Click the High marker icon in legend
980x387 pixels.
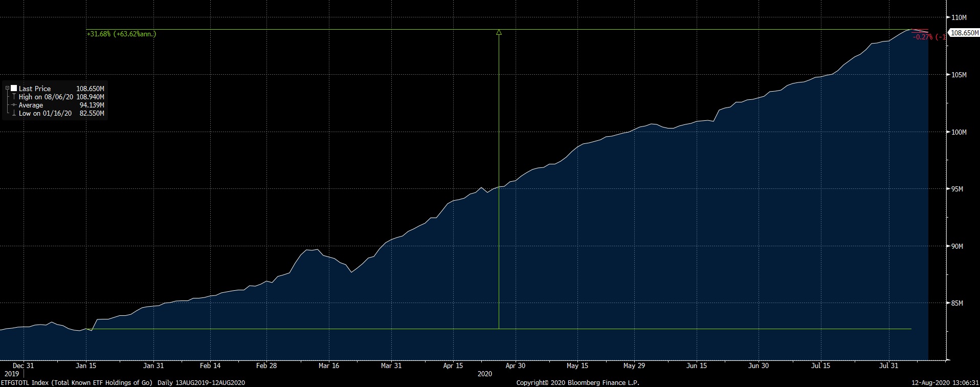pos(14,97)
